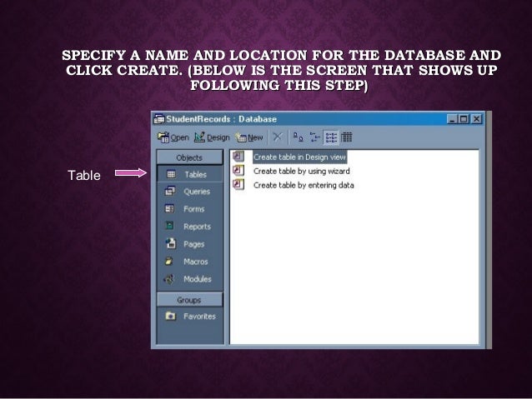The image size is (532, 399).
Task: Switch to Small Icons view
Action: (314, 137)
